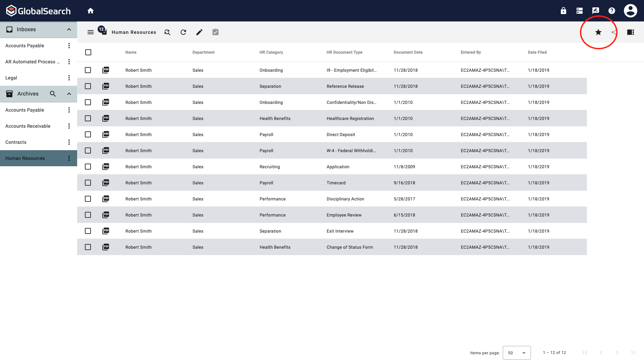Click the lock icon in the top bar
This screenshot has height=362, width=644.
pos(563,11)
